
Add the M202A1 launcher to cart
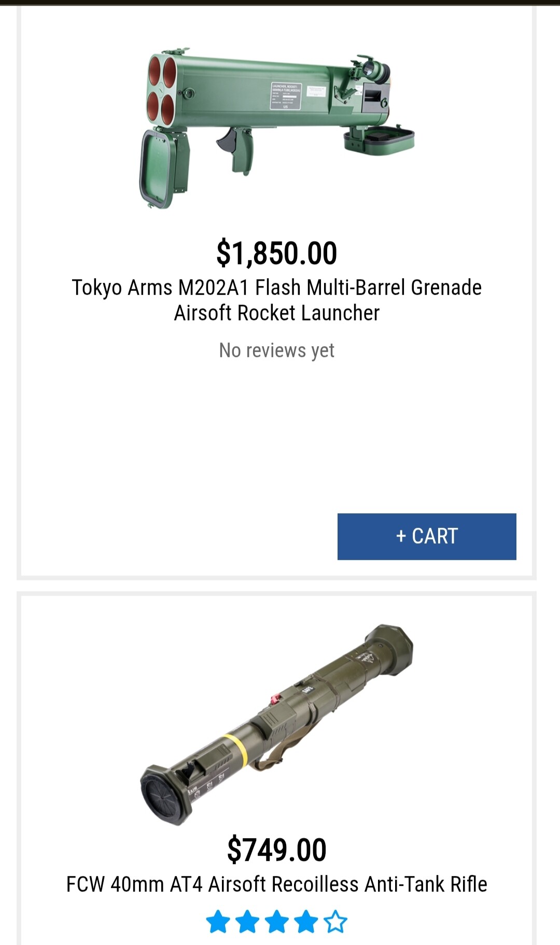(x=427, y=537)
